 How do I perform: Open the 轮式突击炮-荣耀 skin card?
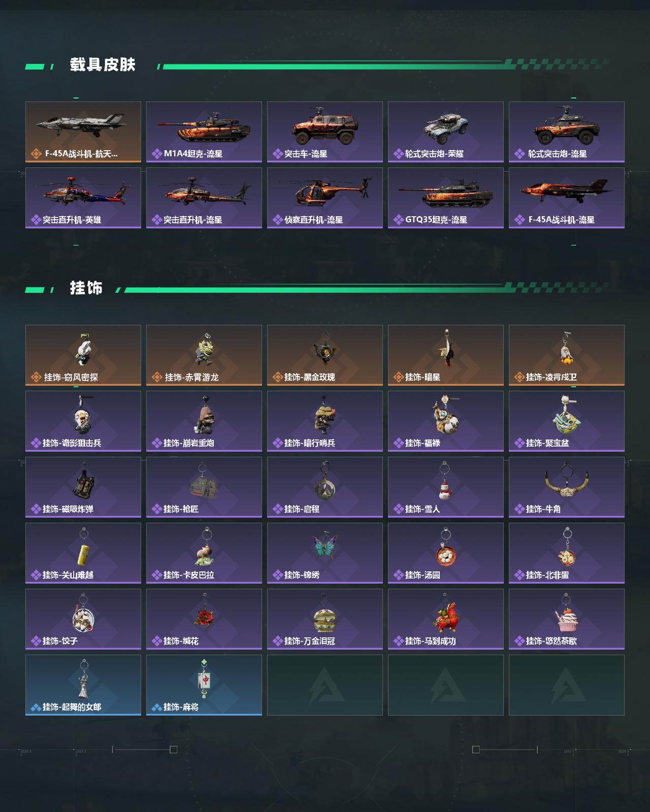[446, 132]
